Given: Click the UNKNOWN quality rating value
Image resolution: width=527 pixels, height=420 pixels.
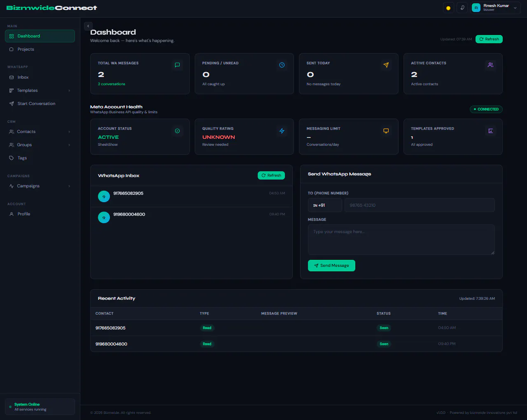Looking at the screenshot, I should (219, 137).
